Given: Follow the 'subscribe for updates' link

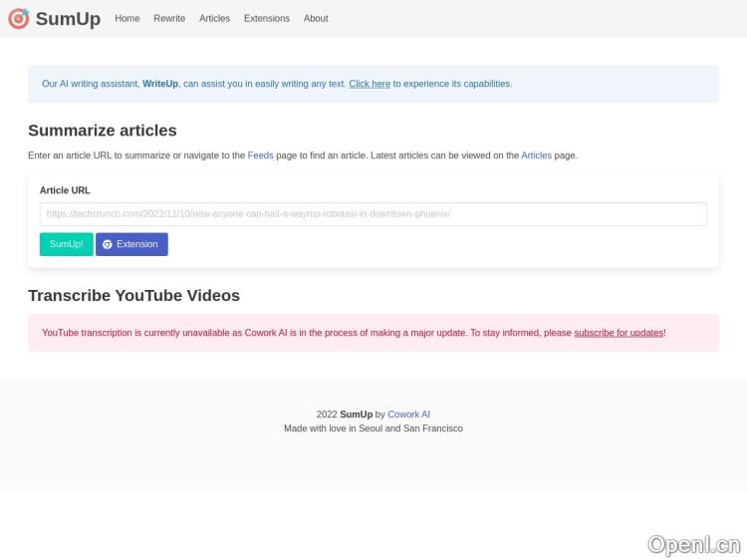Looking at the screenshot, I should [618, 333].
